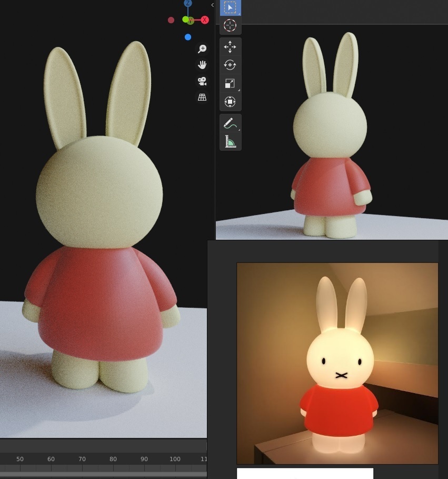Click the red X axis on navigation gizmo
Screen dimensions: 448x479
click(204, 20)
